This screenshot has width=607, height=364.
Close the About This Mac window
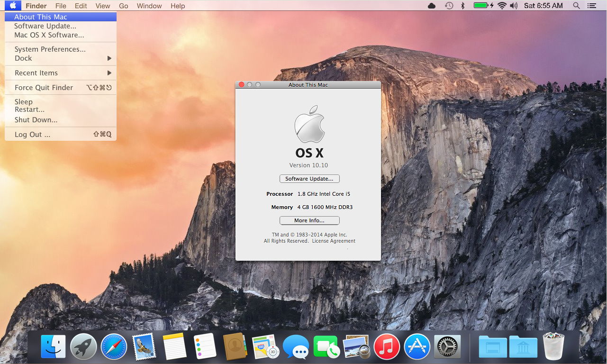[x=241, y=85]
